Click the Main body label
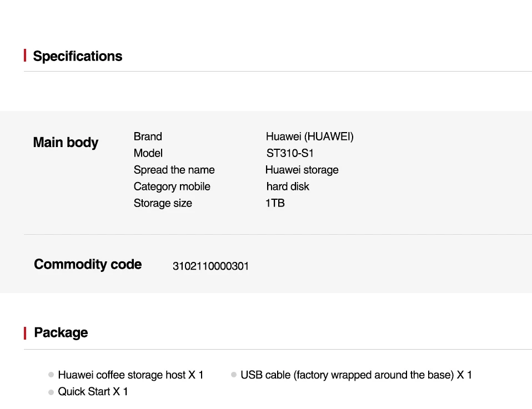532x409 pixels. (x=66, y=143)
